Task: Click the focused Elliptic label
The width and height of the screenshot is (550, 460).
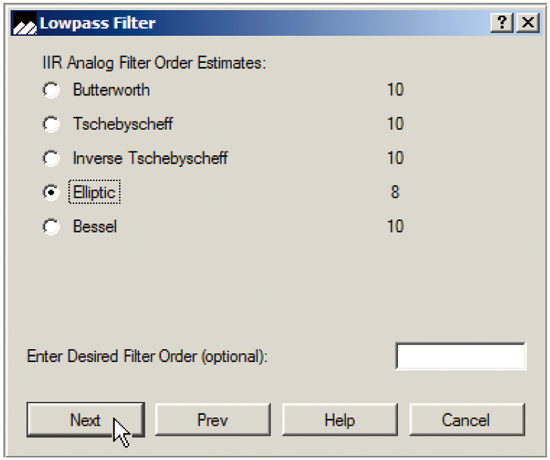Action: pos(94,192)
